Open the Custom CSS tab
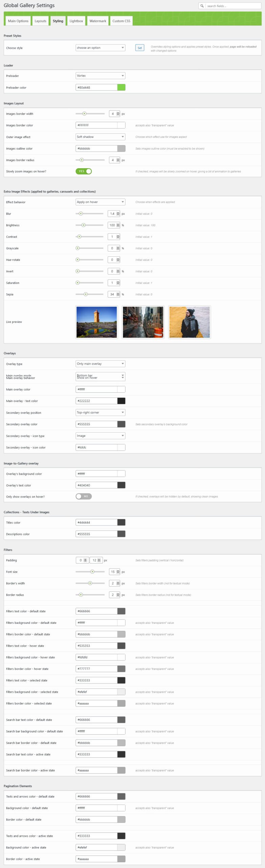The image size is (265, 868). 121,21
